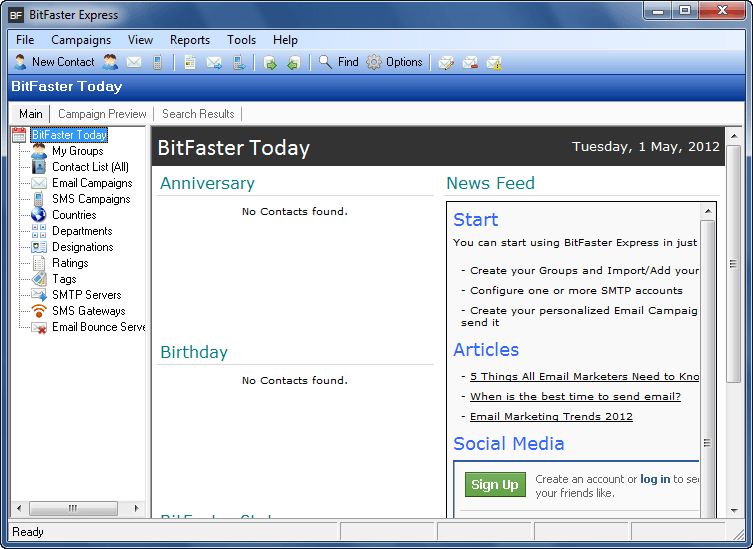Image resolution: width=753 pixels, height=549 pixels.
Task: Select My Groups in the tree
Action: tap(78, 151)
